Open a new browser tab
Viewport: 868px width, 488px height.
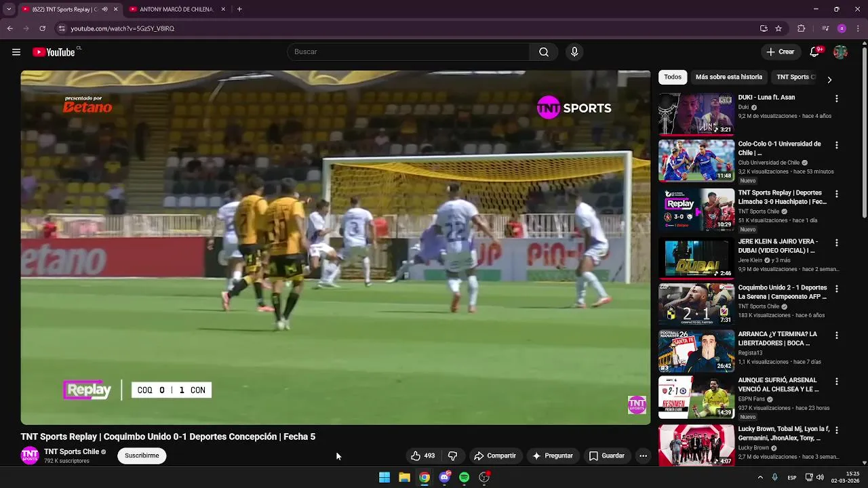click(x=239, y=9)
